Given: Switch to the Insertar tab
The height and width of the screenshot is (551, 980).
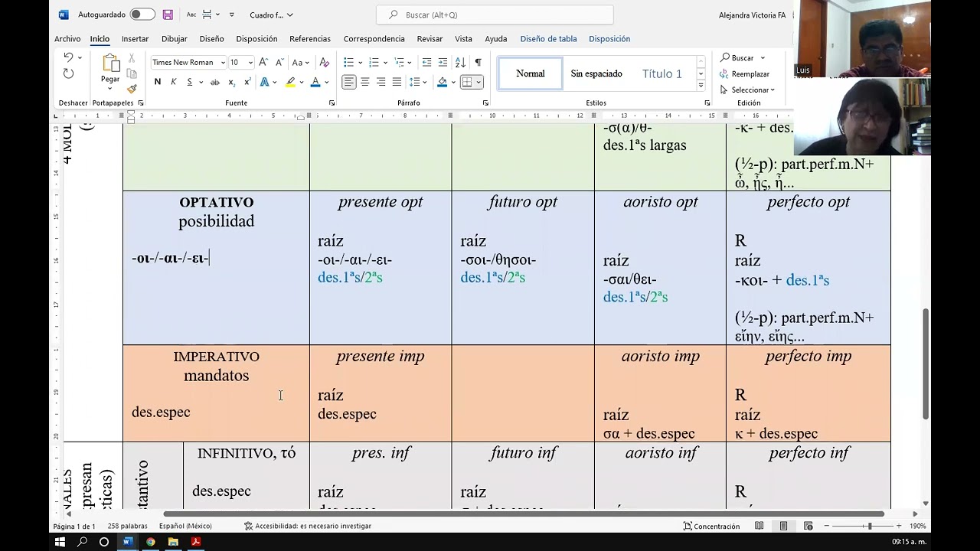Looking at the screenshot, I should [x=135, y=38].
